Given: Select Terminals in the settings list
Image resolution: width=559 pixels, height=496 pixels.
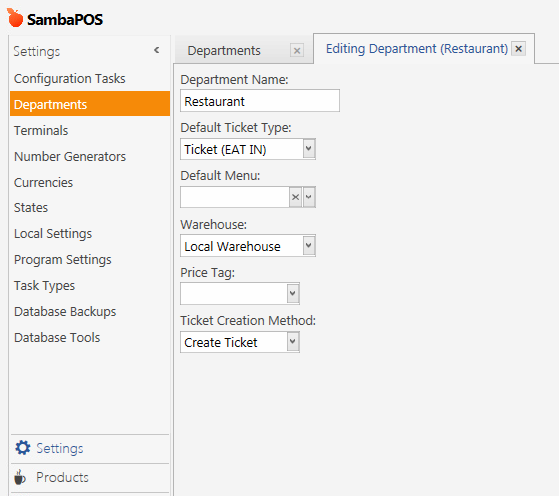Looking at the screenshot, I should click(41, 131).
